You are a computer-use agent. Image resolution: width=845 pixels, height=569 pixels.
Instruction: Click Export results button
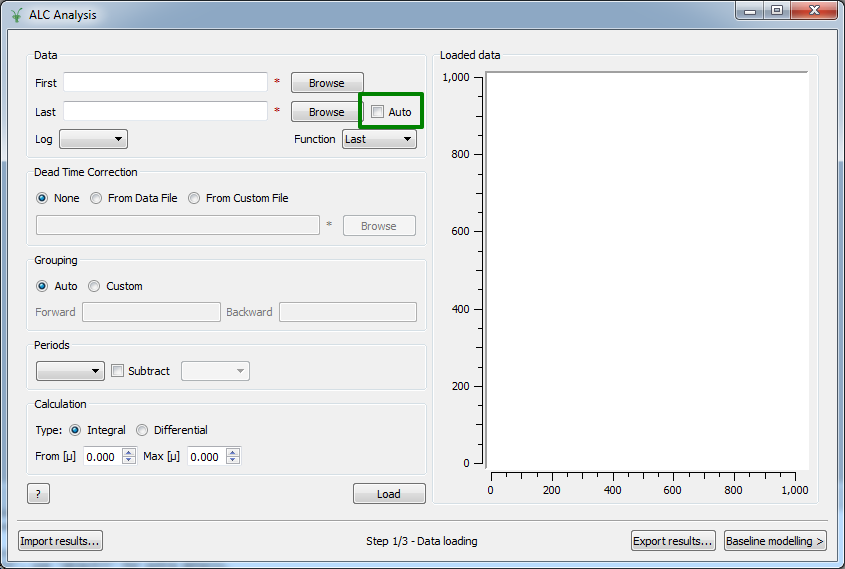[x=673, y=541]
